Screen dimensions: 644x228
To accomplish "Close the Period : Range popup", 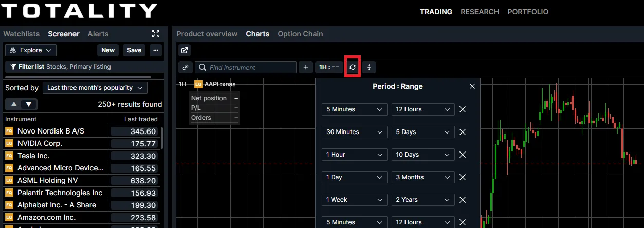I will [x=472, y=86].
